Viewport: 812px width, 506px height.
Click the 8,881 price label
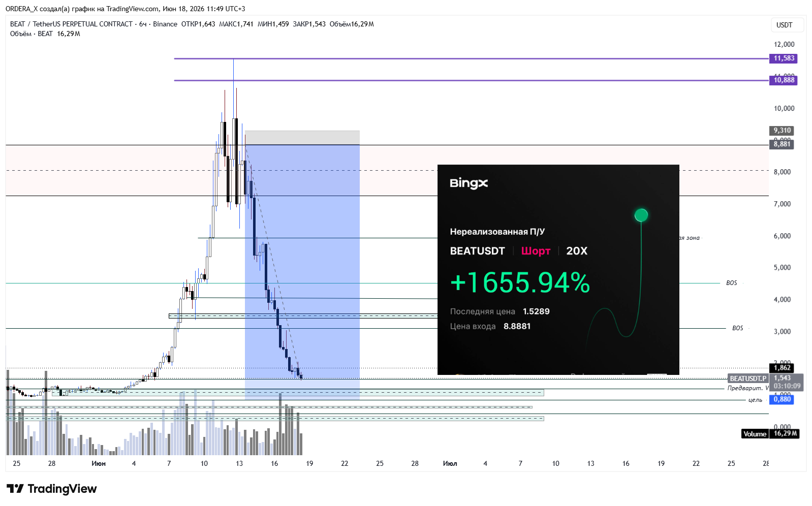pos(782,144)
